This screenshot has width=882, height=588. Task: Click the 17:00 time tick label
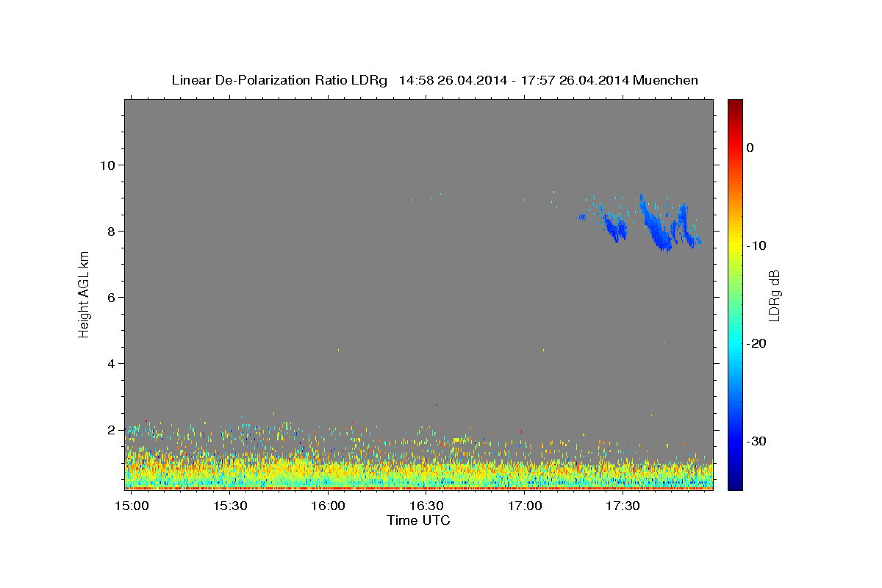[525, 506]
